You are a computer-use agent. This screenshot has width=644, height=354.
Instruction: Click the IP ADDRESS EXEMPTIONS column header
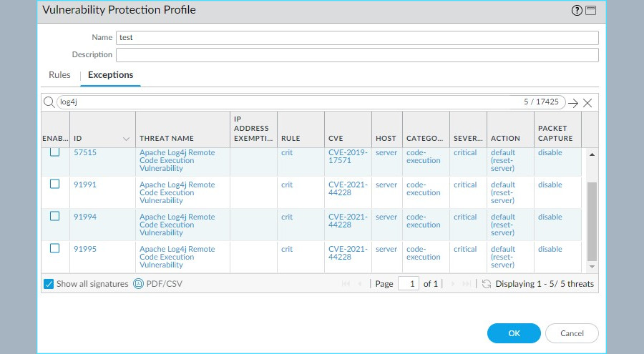pos(253,129)
